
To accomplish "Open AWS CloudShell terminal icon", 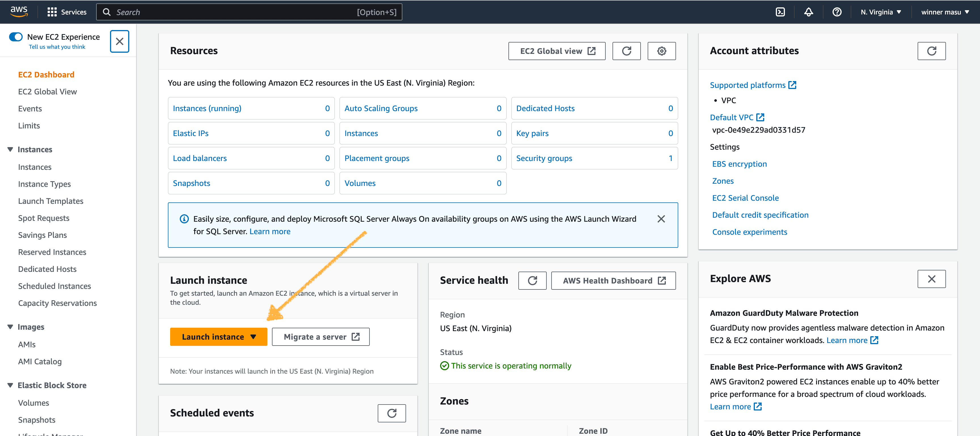I will (780, 12).
